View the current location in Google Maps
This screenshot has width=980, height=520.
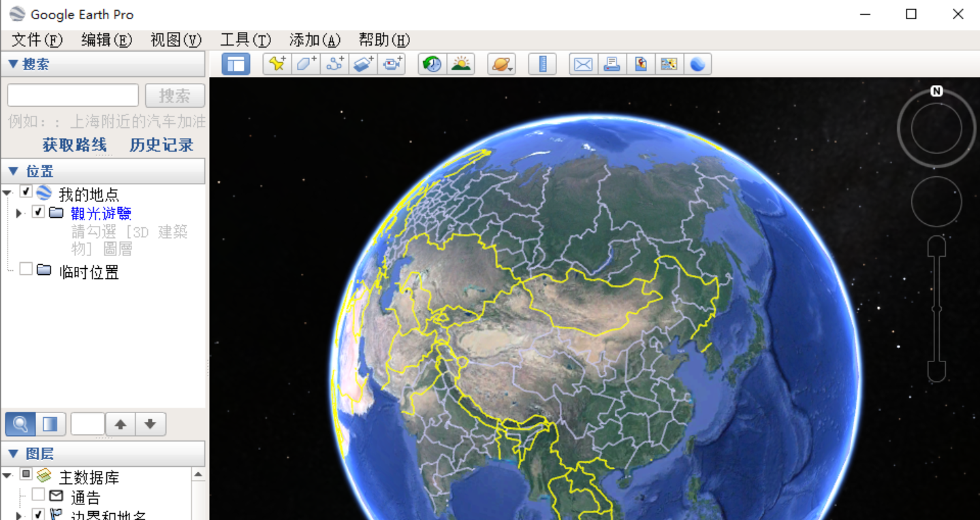click(669, 64)
